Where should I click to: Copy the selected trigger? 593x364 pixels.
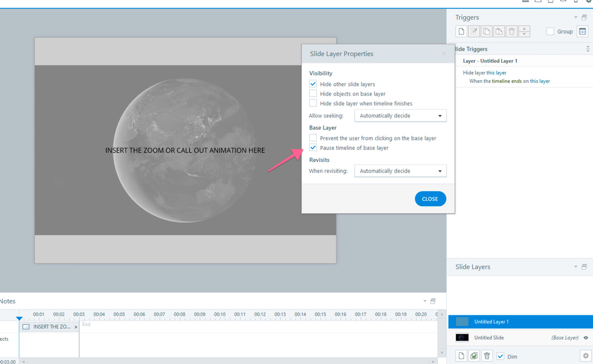(x=486, y=31)
